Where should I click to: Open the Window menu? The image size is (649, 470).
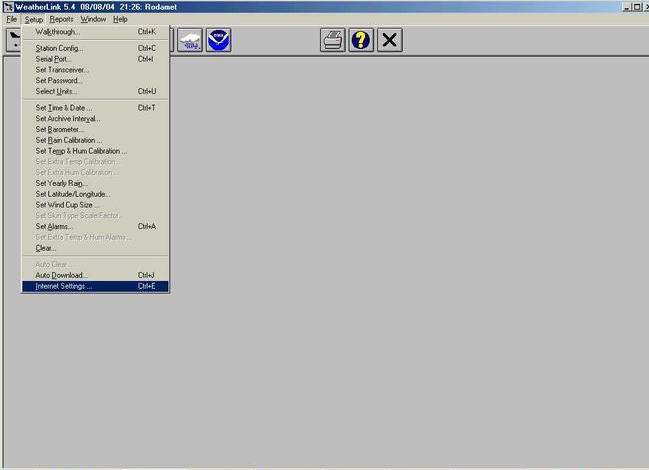(x=93, y=19)
